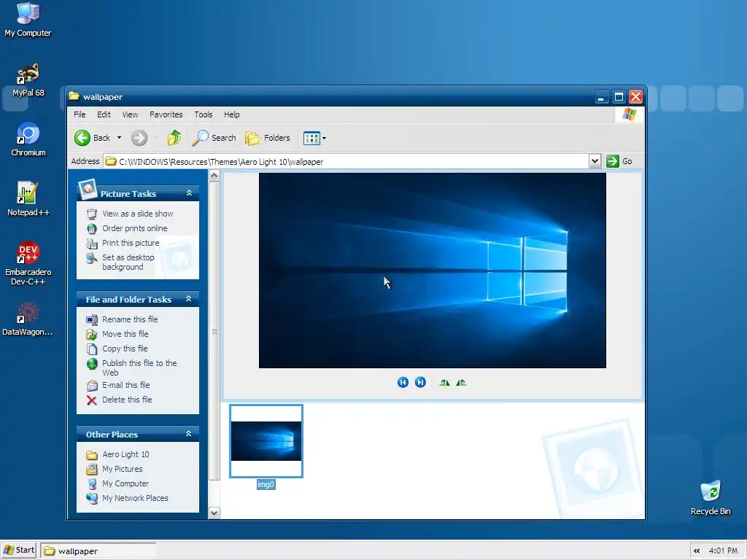The height and width of the screenshot is (560, 747).
Task: Open the Favorites menu
Action: [x=166, y=114]
